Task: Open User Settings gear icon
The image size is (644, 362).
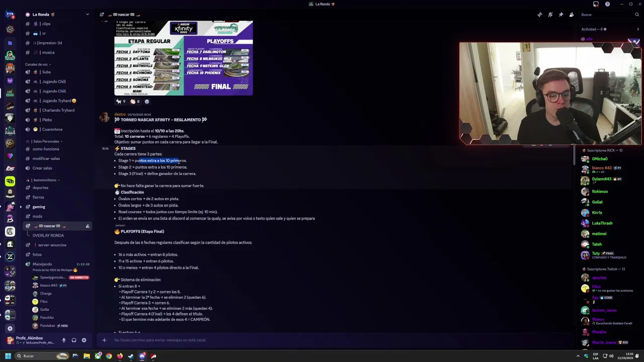Action: (x=84, y=340)
